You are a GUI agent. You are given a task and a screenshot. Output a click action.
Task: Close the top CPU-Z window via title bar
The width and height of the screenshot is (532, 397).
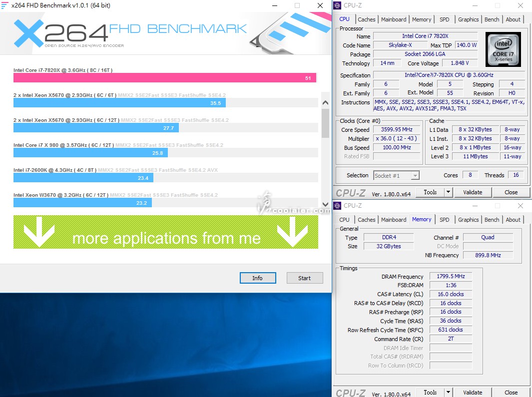pos(520,5)
